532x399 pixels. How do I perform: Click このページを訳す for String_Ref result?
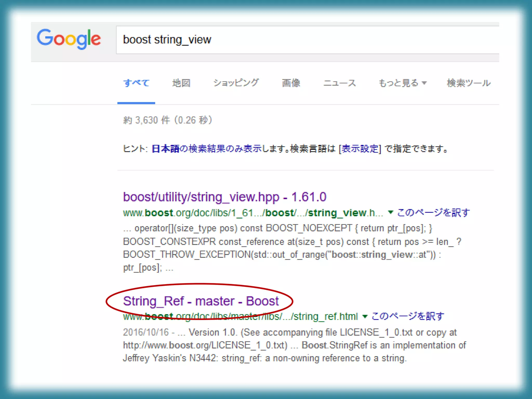pyautogui.click(x=408, y=316)
